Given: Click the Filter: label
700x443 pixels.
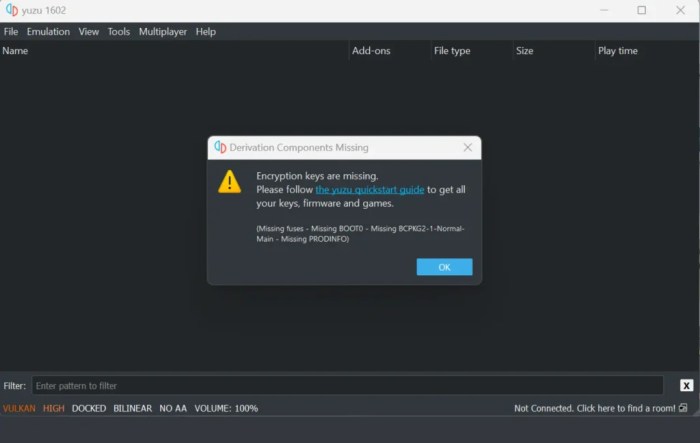Looking at the screenshot, I should click(15, 385).
